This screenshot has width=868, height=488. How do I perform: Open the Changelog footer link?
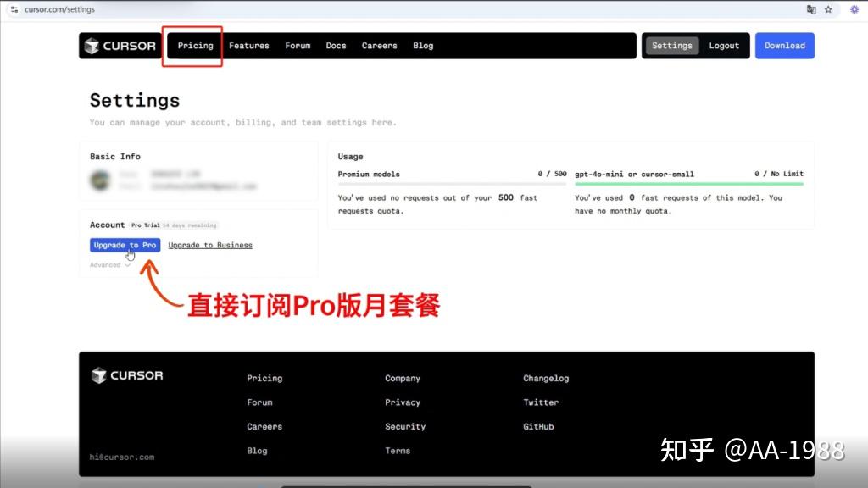[545, 378]
